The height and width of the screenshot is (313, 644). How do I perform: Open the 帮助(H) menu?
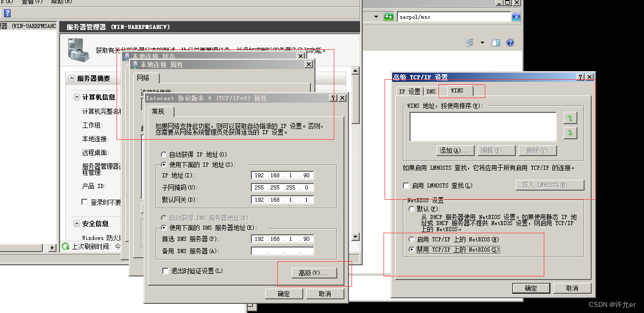pyautogui.click(x=62, y=2)
